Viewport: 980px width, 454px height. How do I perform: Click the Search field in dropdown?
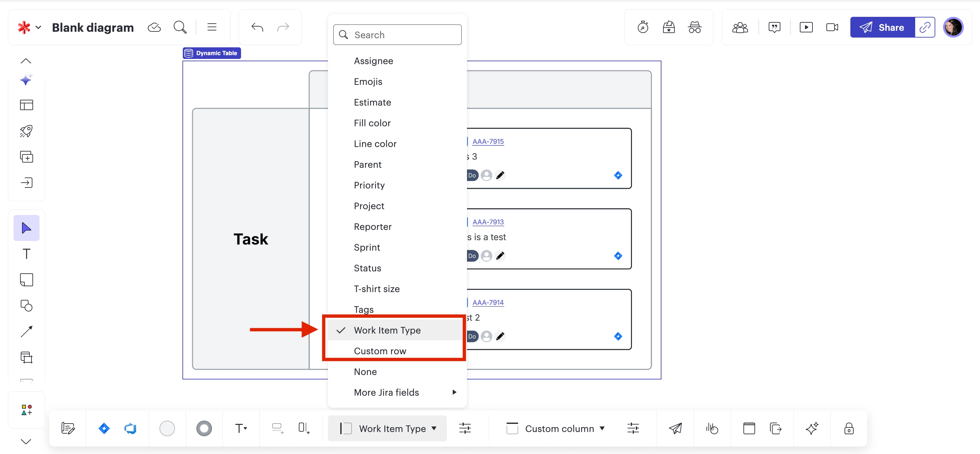point(397,35)
